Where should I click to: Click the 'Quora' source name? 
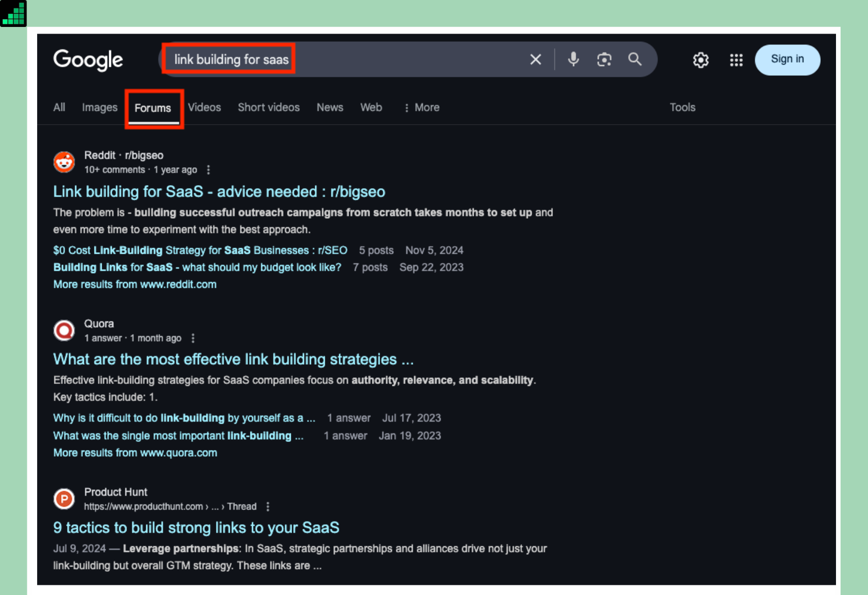99,323
